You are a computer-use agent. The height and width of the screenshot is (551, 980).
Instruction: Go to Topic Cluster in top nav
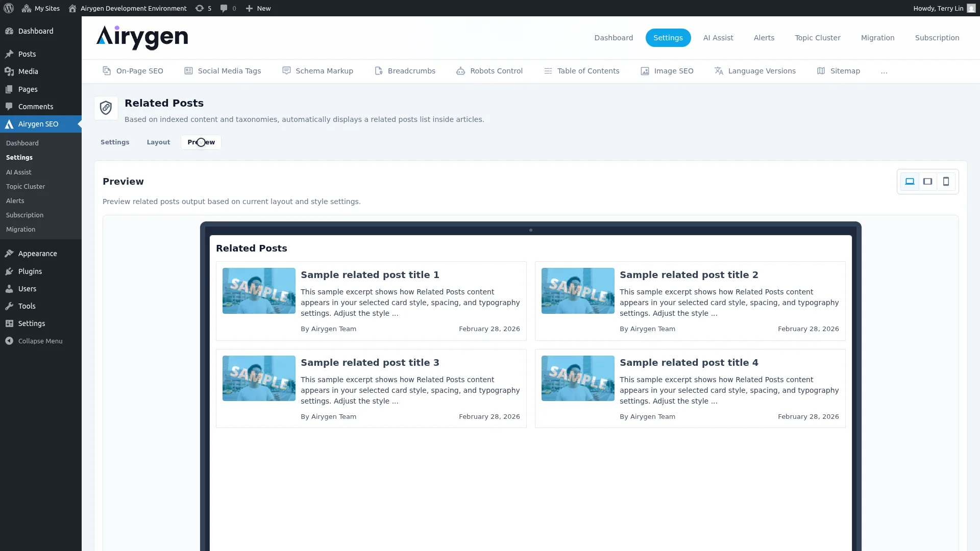pyautogui.click(x=818, y=38)
